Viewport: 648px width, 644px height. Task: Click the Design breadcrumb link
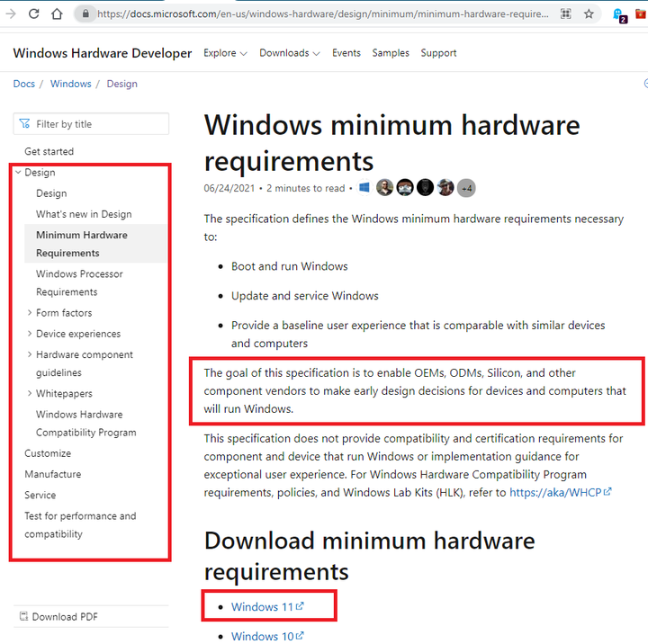(121, 84)
